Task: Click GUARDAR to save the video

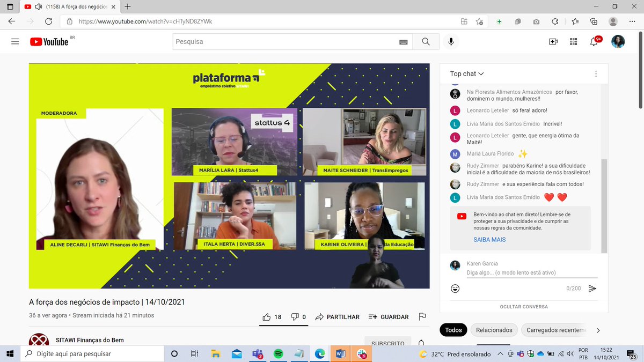Action: [389, 317]
